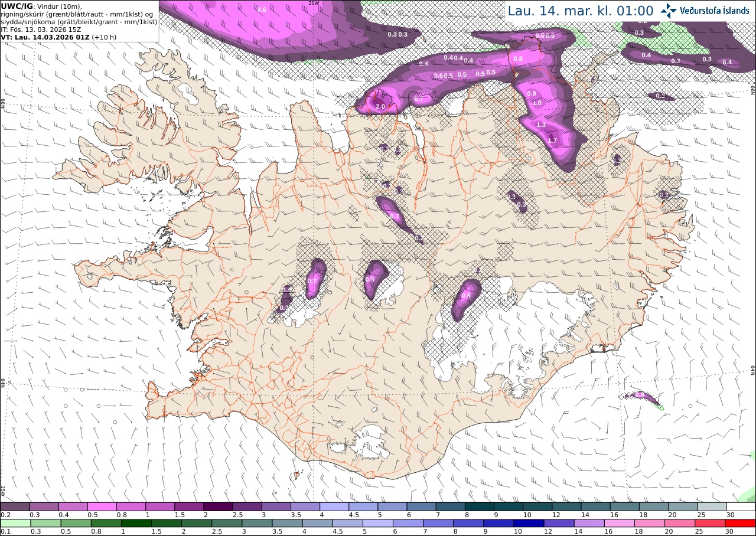Select the pink 18 swatch in rain legend
The image size is (756, 536).
click(x=650, y=523)
